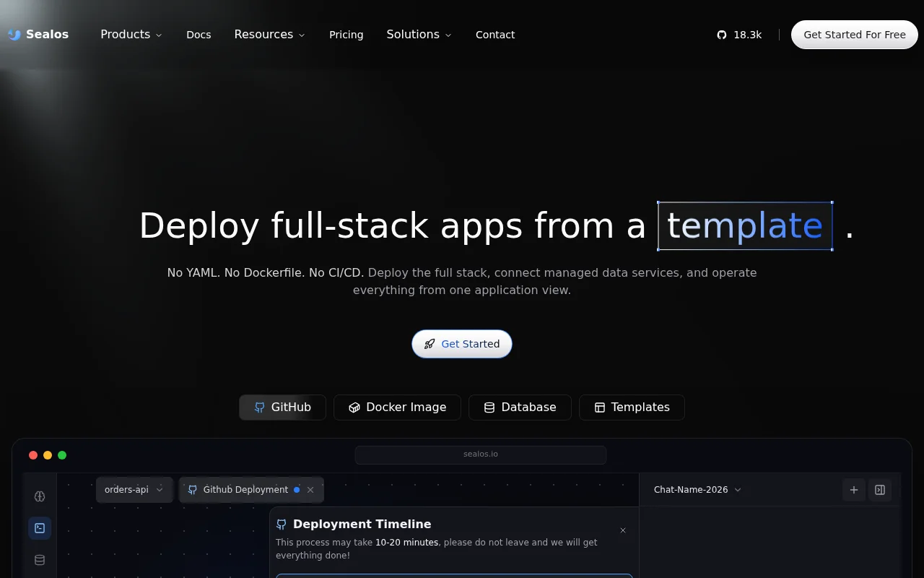924x578 pixels.
Task: Click the hero Get Started button
Action: [462, 344]
